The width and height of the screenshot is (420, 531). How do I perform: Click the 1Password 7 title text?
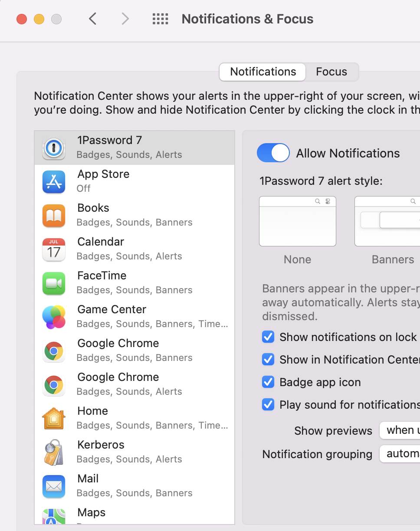coord(110,141)
